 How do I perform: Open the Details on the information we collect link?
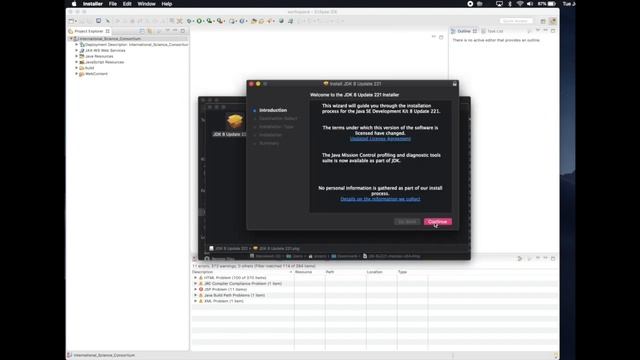coord(380,199)
